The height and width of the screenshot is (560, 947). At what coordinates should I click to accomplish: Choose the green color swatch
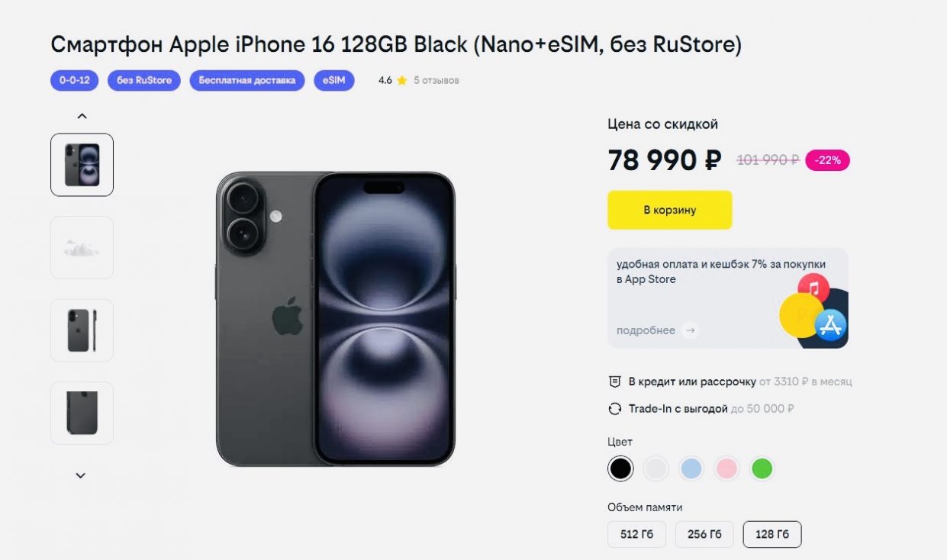(x=762, y=468)
